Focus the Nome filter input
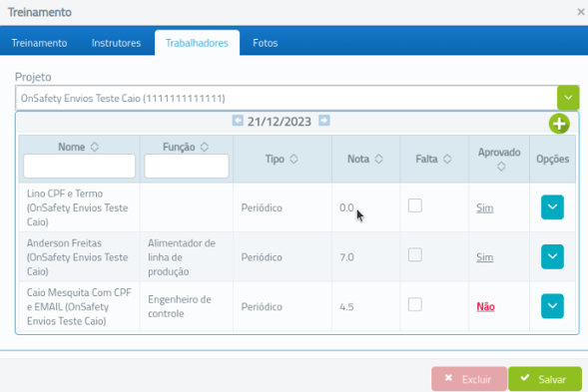Image resolution: width=588 pixels, height=392 pixels. 80,166
